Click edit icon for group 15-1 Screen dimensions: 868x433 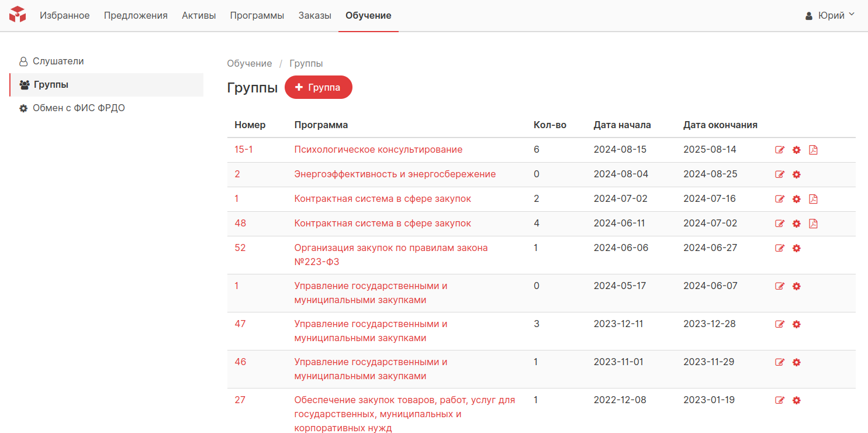pos(779,150)
